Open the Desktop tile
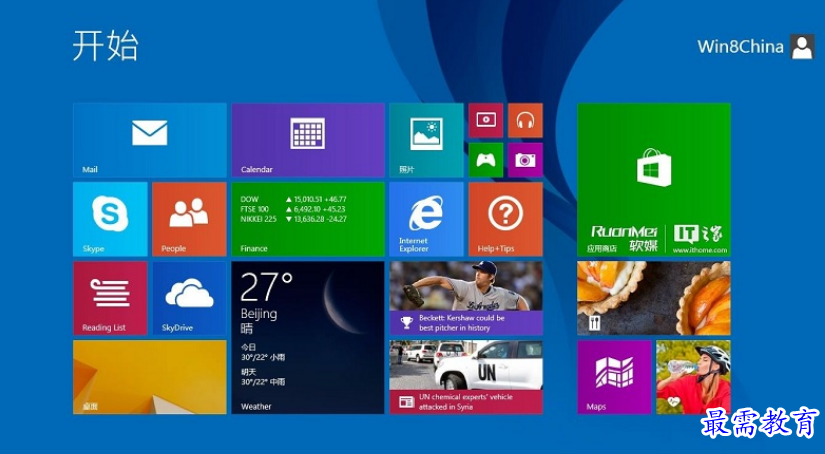The width and height of the screenshot is (825, 454). coord(150,377)
